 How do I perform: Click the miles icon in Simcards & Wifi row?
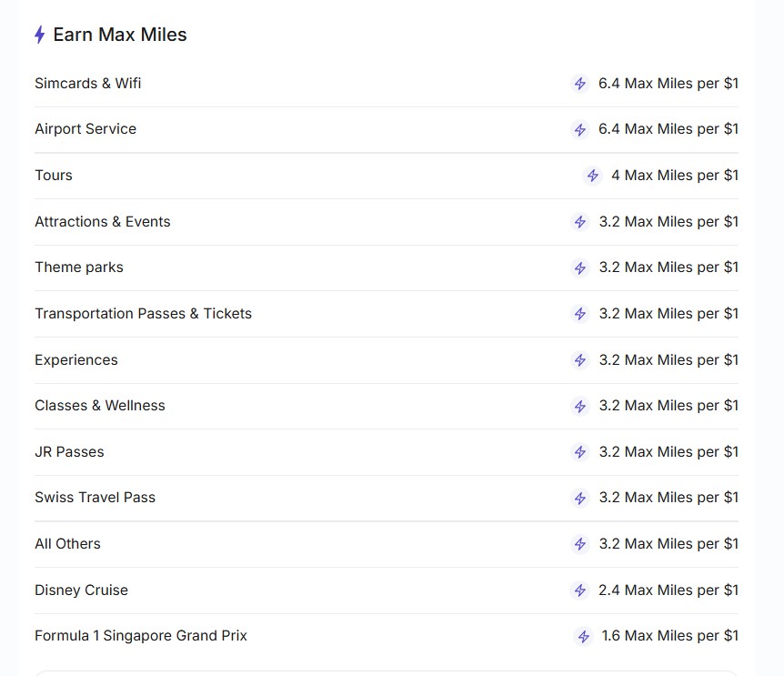pyautogui.click(x=580, y=84)
